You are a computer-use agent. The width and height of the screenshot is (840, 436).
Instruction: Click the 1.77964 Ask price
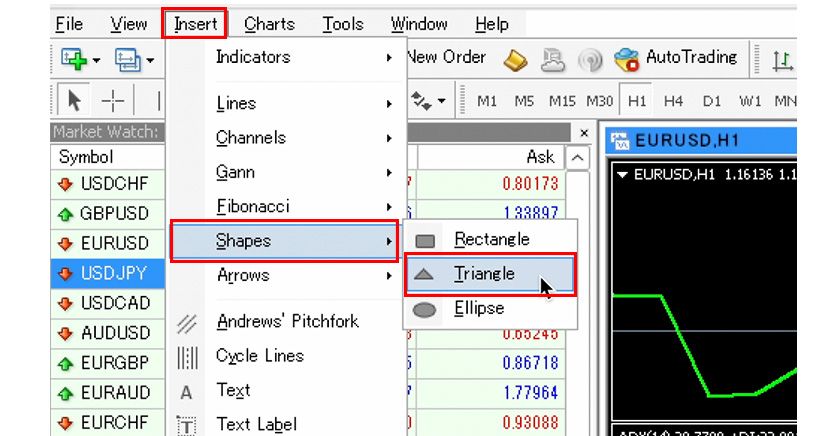click(530, 393)
